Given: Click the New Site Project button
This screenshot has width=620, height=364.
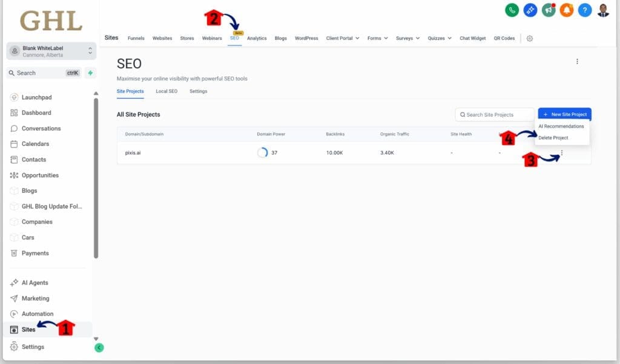Looking at the screenshot, I should 564,114.
